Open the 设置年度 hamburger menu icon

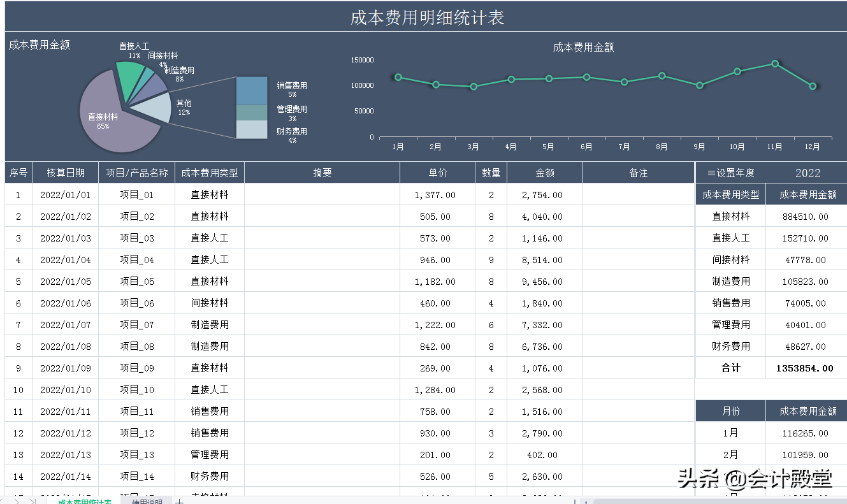pos(711,172)
